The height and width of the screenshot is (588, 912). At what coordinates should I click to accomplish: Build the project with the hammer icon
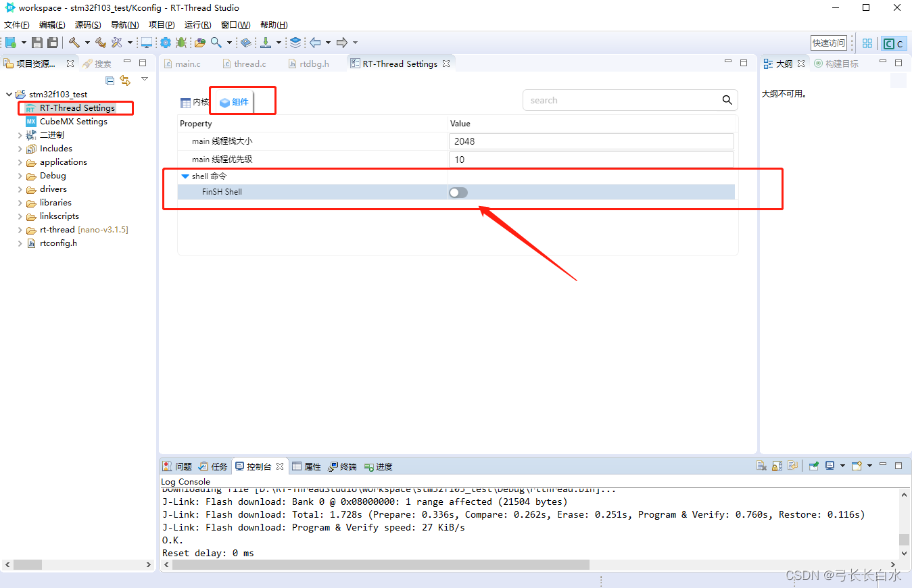pos(74,43)
